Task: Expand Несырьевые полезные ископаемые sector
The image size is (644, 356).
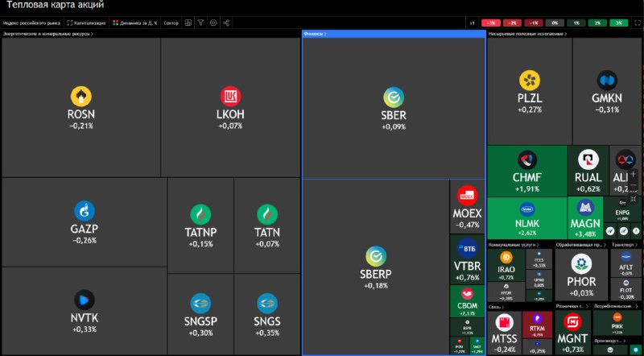Action: [x=527, y=34]
